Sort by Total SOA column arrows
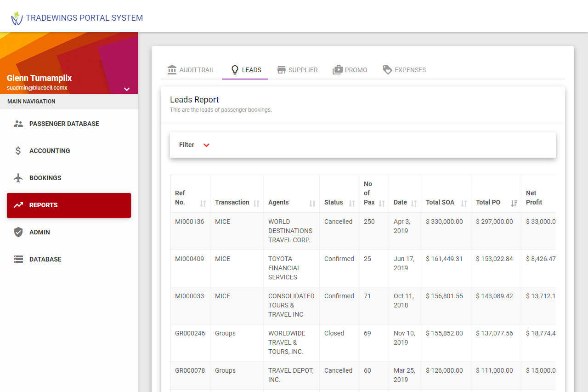This screenshot has height=392, width=588. coord(464,203)
